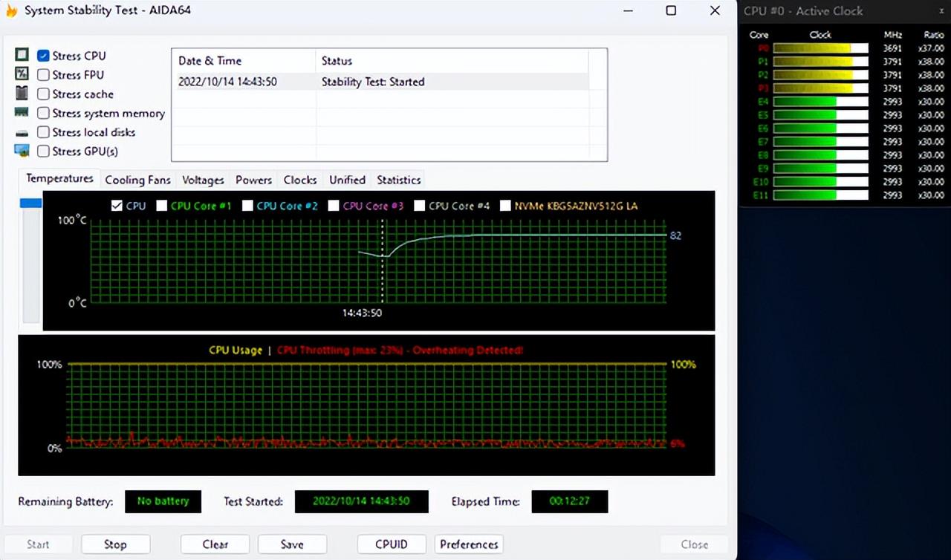951x560 pixels.
Task: Click the 82 temperature reading on the graph
Action: pyautogui.click(x=675, y=235)
